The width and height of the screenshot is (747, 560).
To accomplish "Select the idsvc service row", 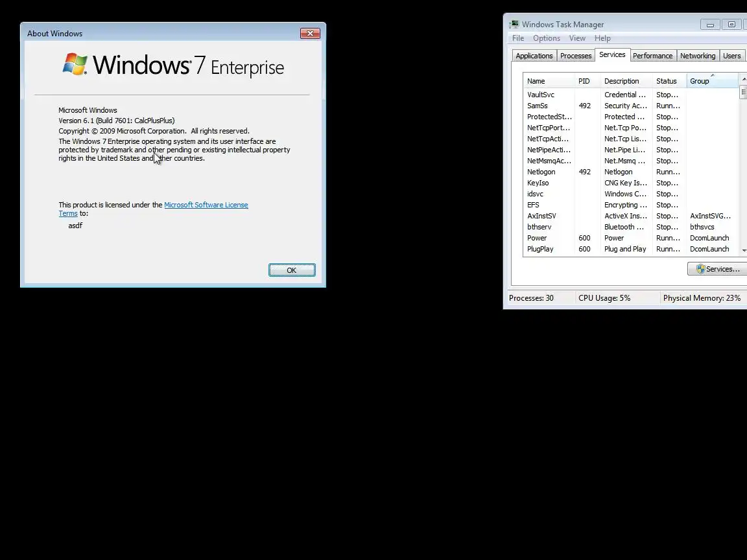I will click(x=631, y=194).
